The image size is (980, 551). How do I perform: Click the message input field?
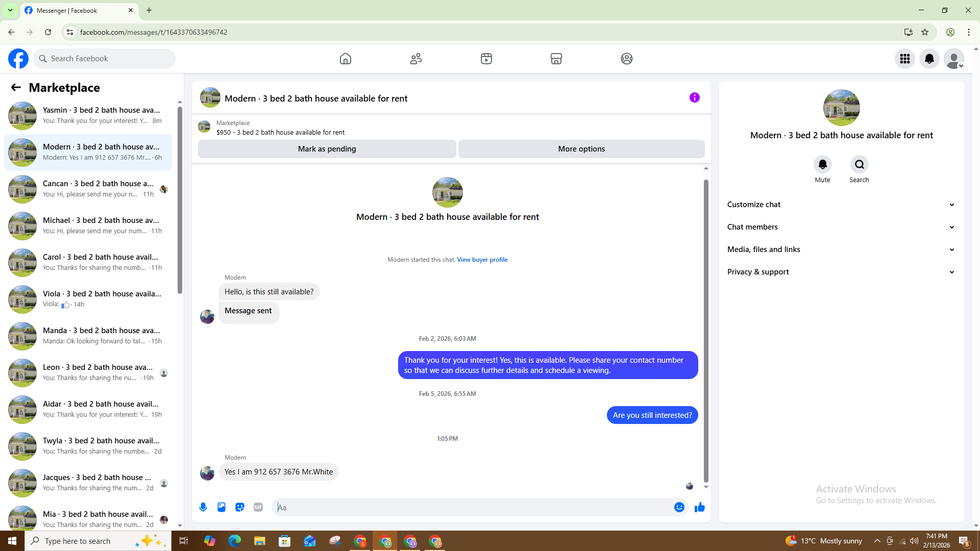pos(475,507)
